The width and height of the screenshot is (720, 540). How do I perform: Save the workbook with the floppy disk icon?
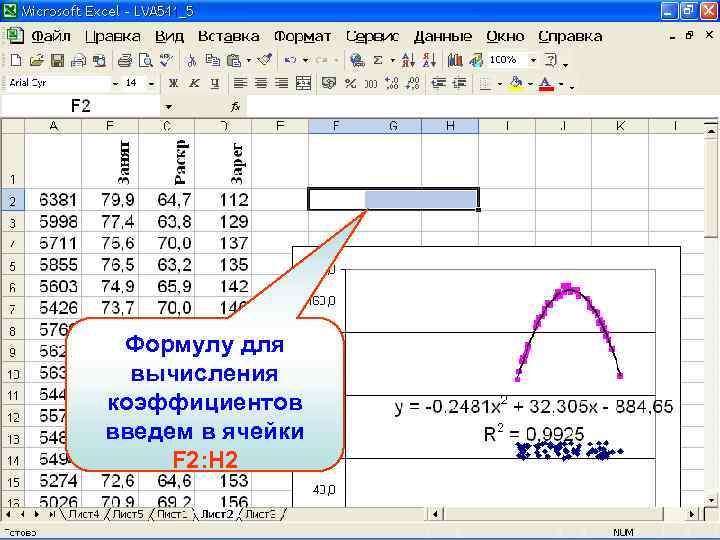pyautogui.click(x=57, y=60)
